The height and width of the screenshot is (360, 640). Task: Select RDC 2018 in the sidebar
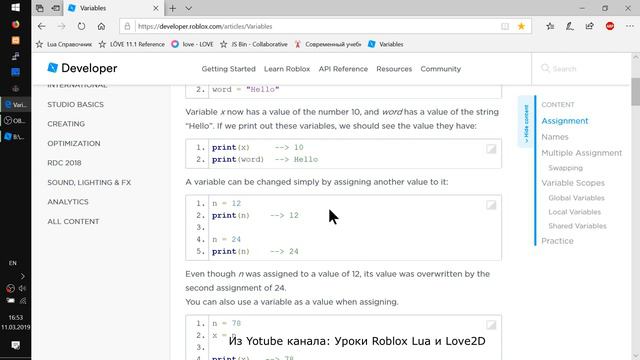[x=64, y=163]
